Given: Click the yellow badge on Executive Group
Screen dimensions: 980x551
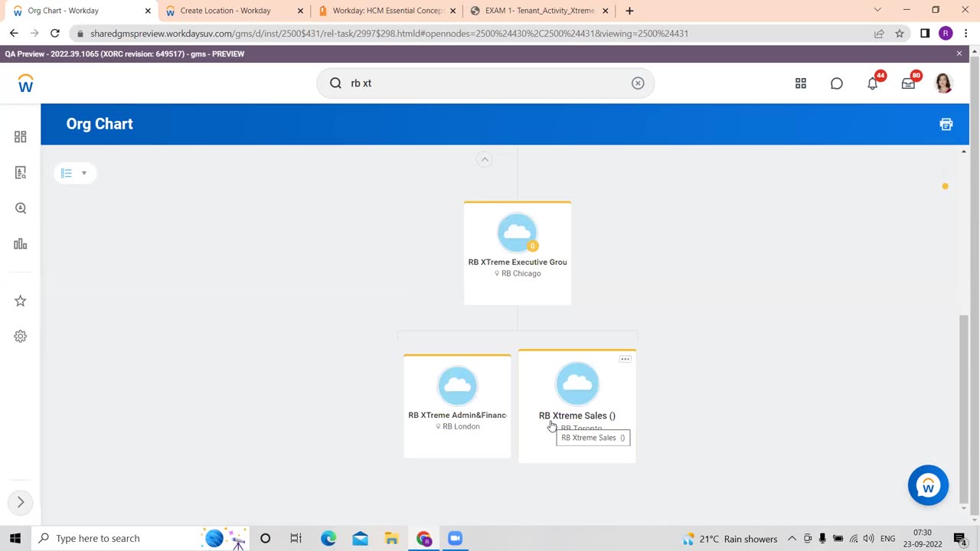Looking at the screenshot, I should click(532, 246).
